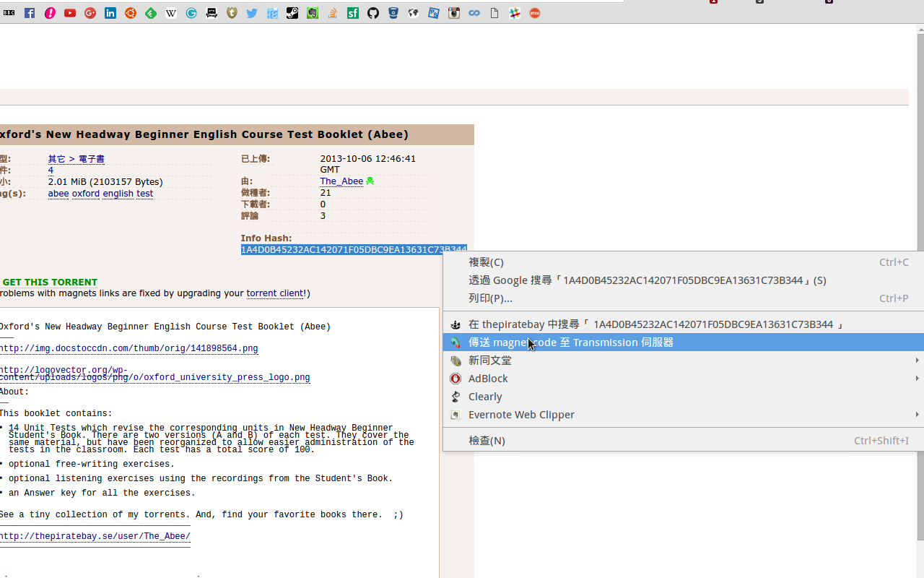Screen dimensions: 924x578
Task: Open the Slack bookmark
Action: pyautogui.click(x=515, y=13)
